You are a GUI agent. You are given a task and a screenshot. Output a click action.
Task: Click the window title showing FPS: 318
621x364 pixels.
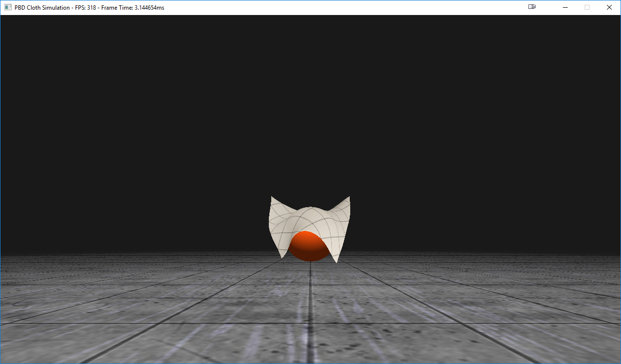point(89,8)
